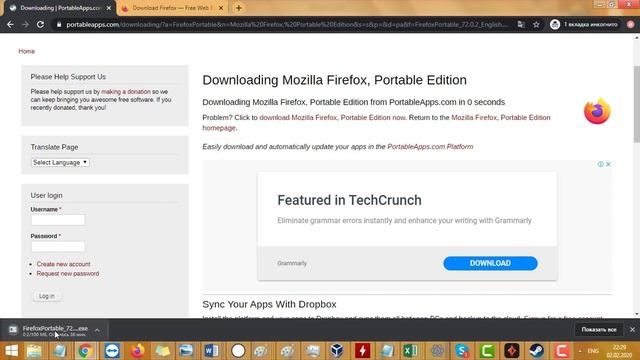Viewport: 640px width, 360px height.
Task: Switch to the Download Firefox tab
Action: [x=171, y=8]
